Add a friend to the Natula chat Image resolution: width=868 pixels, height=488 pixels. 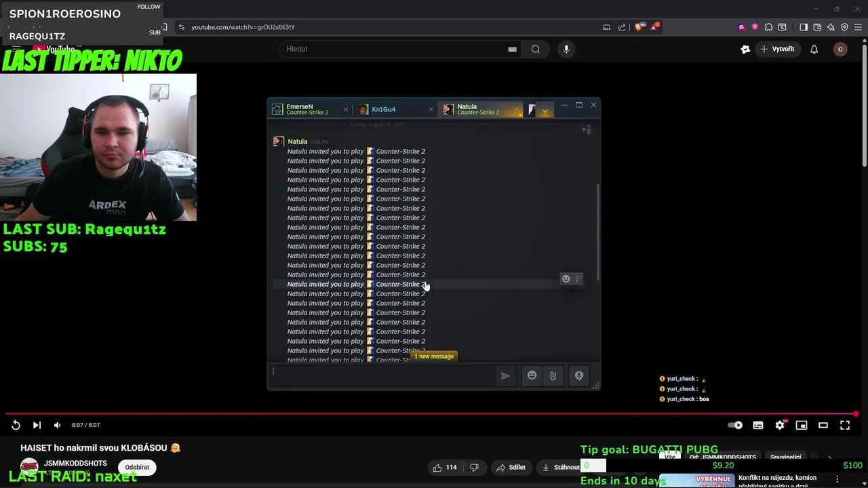click(x=587, y=129)
